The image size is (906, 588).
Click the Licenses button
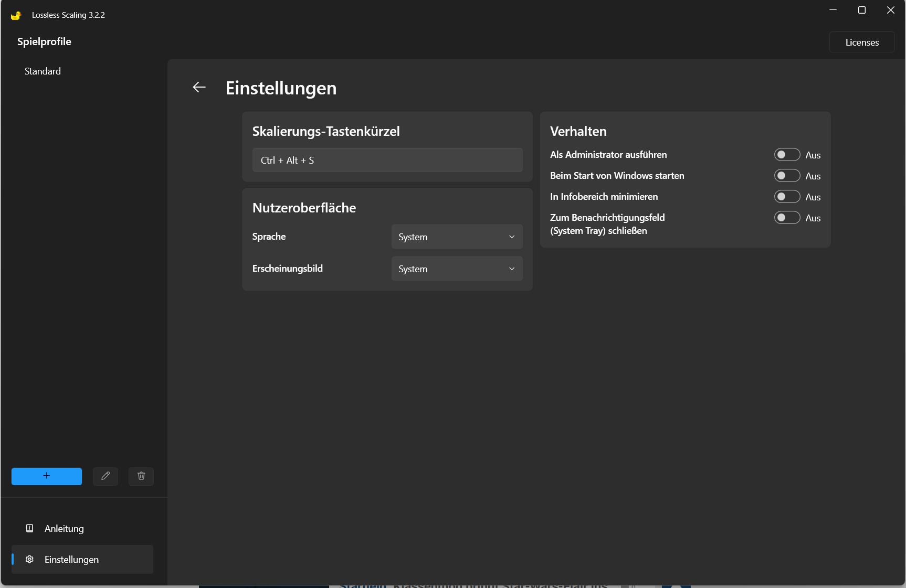point(862,42)
